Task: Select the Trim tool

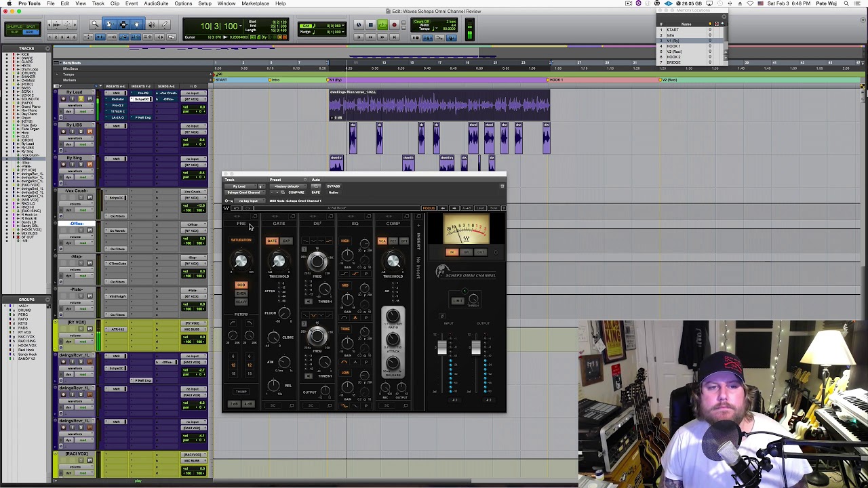Action: pyautogui.click(x=110, y=24)
